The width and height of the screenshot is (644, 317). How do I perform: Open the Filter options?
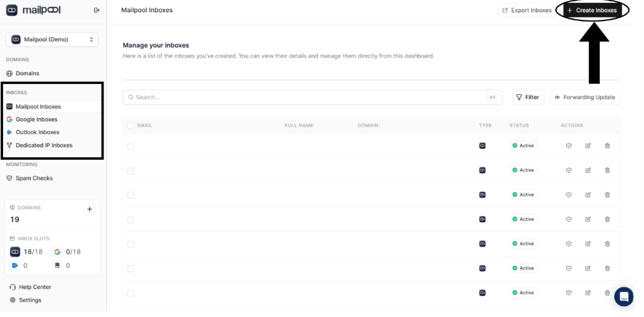click(x=528, y=97)
